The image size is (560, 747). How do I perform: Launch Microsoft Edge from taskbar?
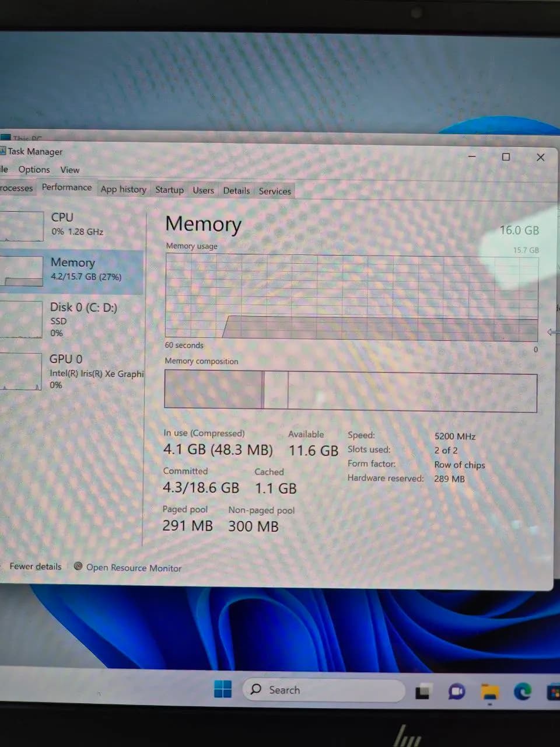(522, 692)
